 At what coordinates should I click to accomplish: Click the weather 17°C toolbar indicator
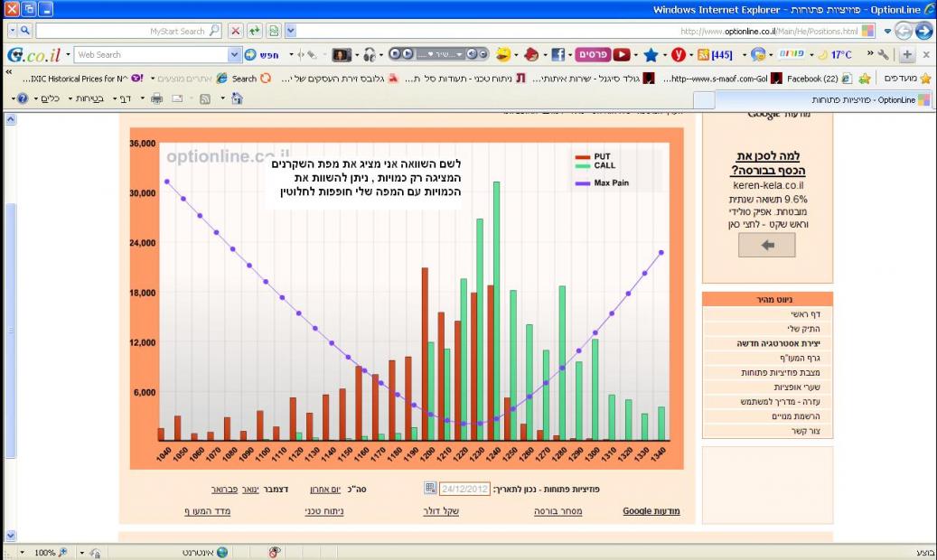834,55
